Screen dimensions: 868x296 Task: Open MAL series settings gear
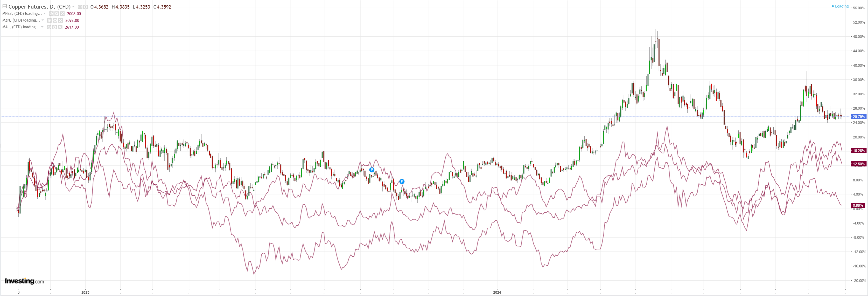[x=55, y=27]
